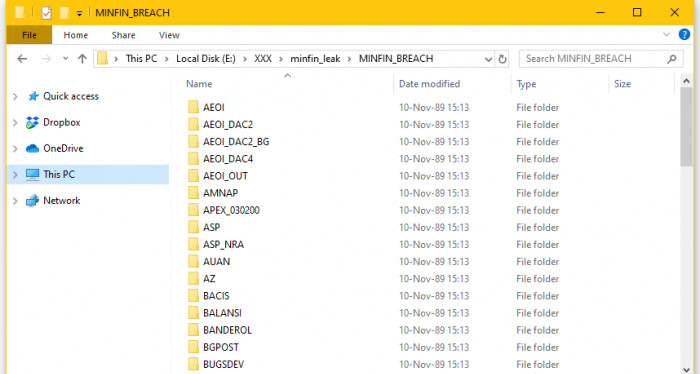This screenshot has width=700, height=374.
Task: Select the BGPOST folder icon
Action: pos(193,347)
